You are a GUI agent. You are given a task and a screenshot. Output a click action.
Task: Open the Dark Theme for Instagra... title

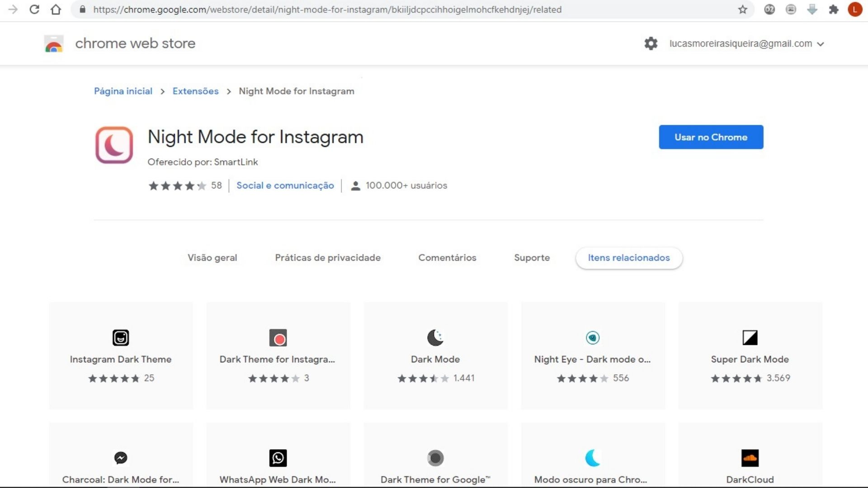click(277, 359)
